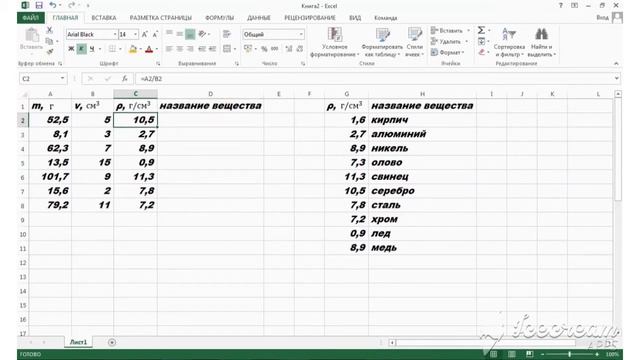This screenshot has height=360, width=640.
Task: Apply top vertical alignment
Action: point(169,34)
